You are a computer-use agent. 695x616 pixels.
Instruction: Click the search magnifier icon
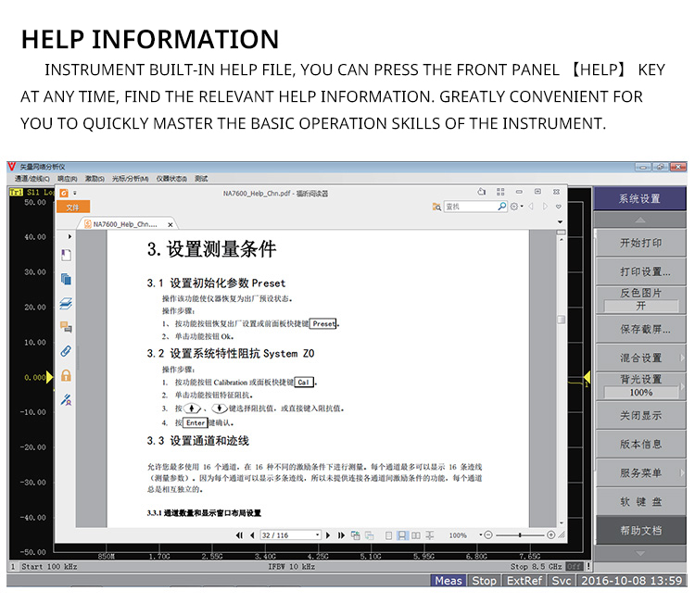[x=502, y=207]
